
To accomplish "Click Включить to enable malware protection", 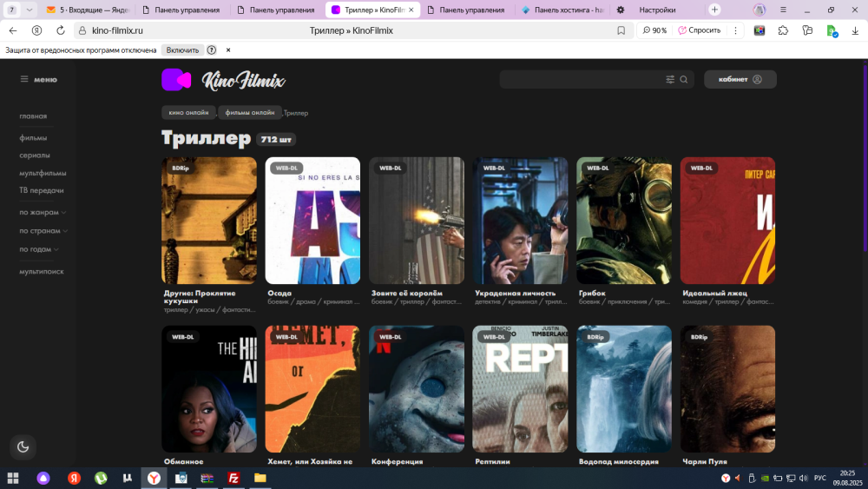I will 182,50.
